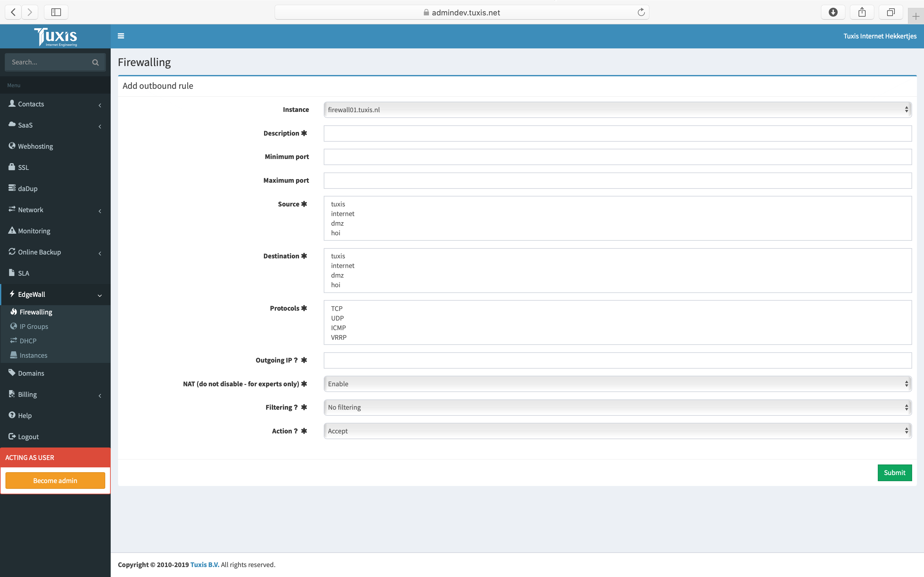Click the Become admin button
Screen dimensions: 924x577
[56, 481]
